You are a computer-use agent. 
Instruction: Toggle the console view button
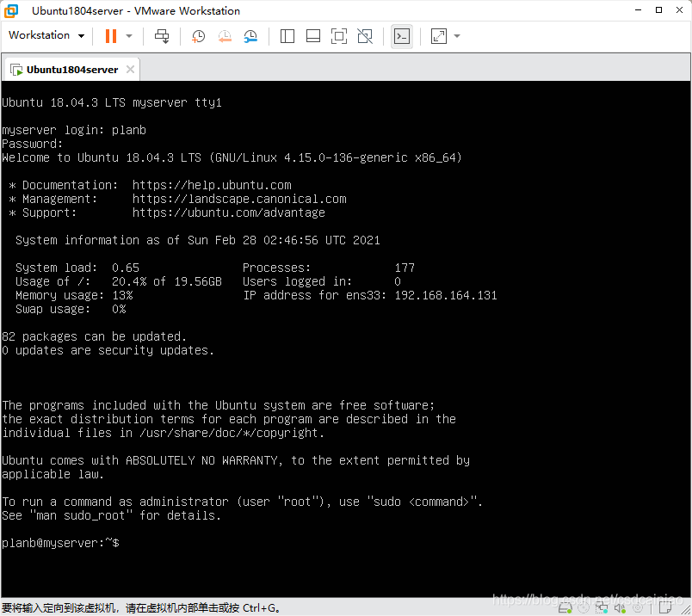coord(402,36)
